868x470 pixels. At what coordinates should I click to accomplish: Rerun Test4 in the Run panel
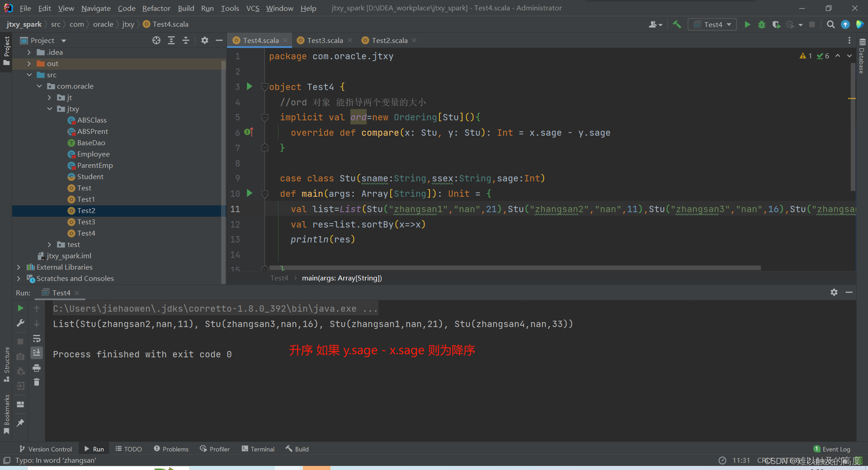pos(20,308)
